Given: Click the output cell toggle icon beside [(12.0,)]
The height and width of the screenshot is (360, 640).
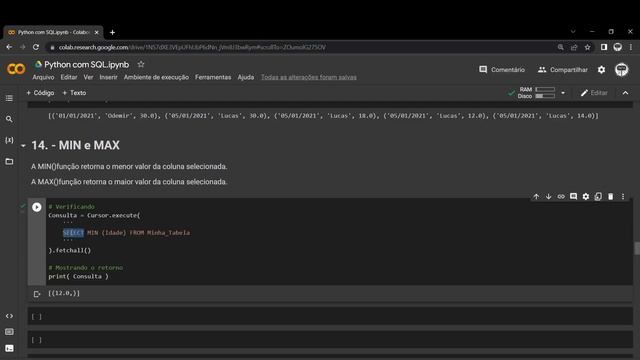Looking at the screenshot, I should click(37, 294).
